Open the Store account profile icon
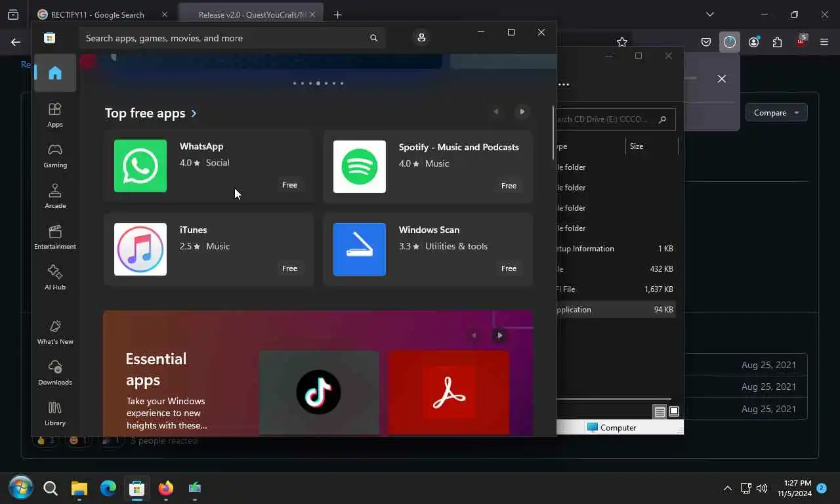This screenshot has width=840, height=504. (x=421, y=38)
